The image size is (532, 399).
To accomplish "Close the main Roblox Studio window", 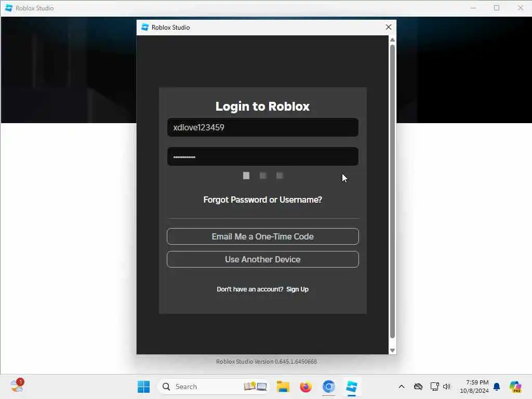I will tap(521, 8).
